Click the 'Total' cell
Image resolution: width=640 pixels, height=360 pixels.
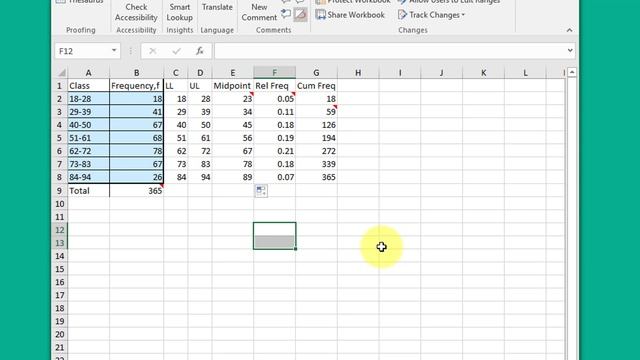[89, 191]
